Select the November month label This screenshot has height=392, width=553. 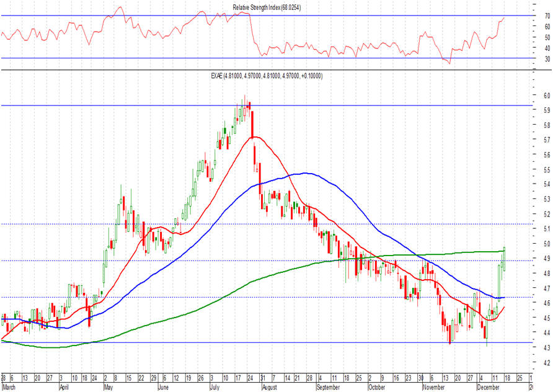pyautogui.click(x=434, y=387)
